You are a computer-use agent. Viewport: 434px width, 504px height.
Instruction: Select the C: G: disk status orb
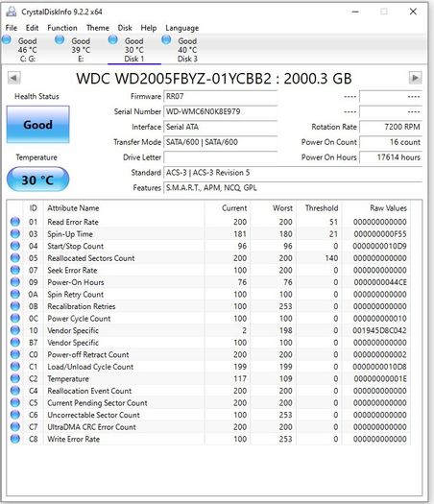click(7, 40)
